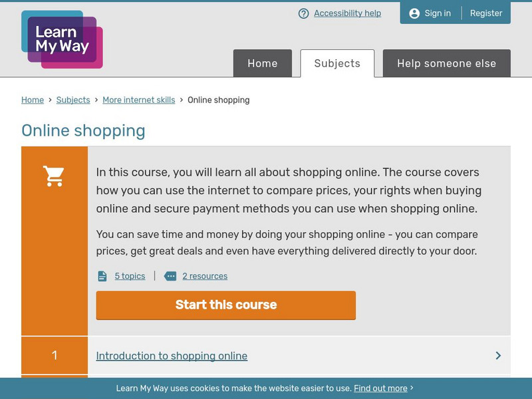Switch to the Subjects tab
Screen dimensions: 532x399
coord(337,64)
